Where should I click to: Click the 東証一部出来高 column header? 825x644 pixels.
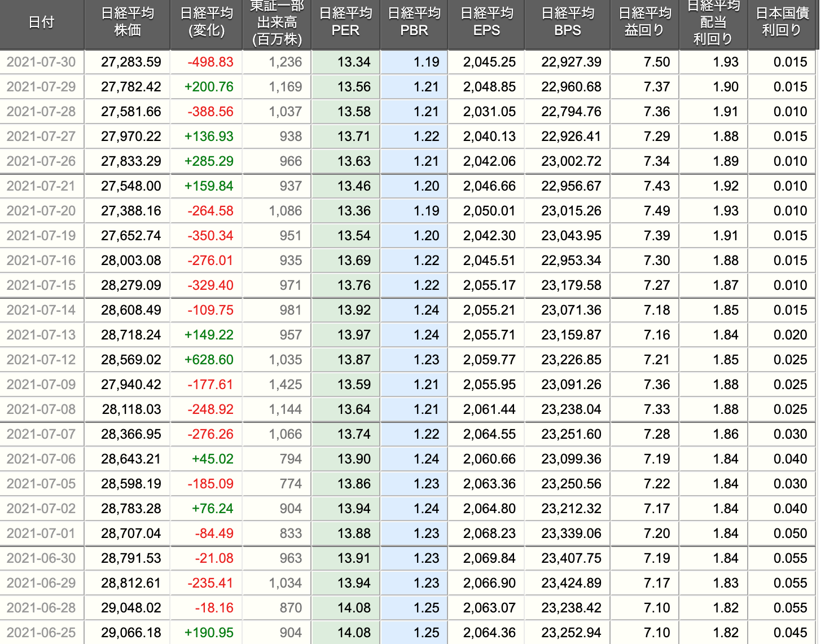[277, 23]
